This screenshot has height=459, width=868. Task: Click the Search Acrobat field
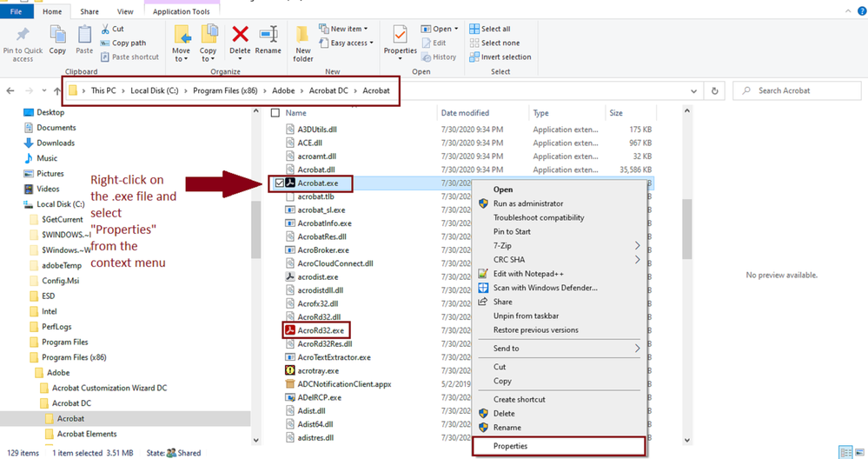(x=797, y=90)
